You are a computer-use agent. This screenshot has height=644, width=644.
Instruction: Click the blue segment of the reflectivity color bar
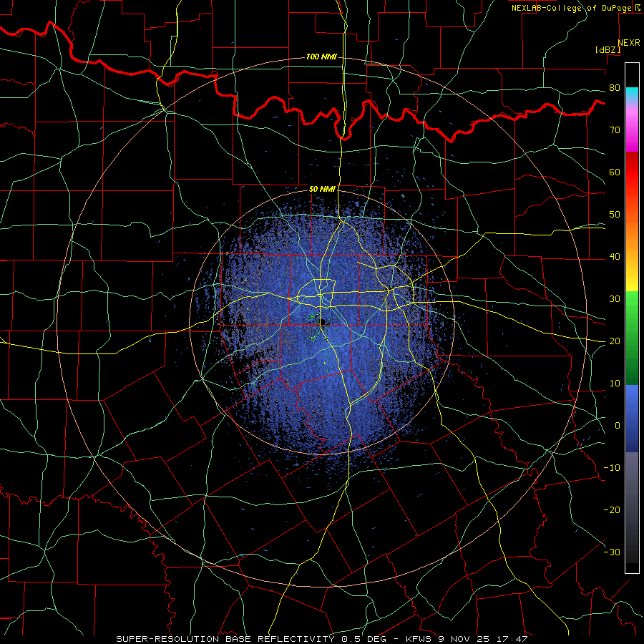pyautogui.click(x=632, y=418)
